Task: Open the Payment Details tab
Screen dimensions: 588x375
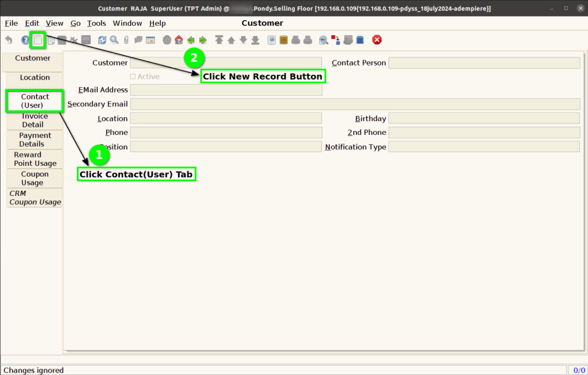Action: (x=34, y=140)
